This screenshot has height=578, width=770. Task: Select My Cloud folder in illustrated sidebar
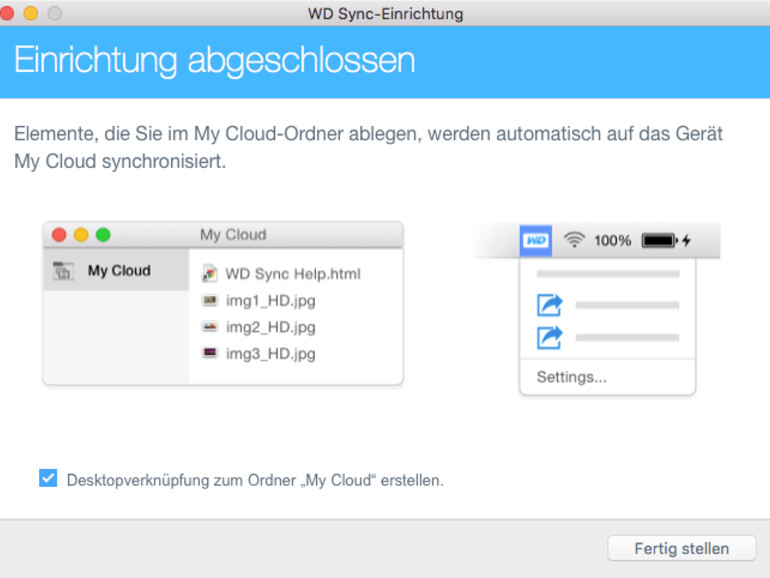point(116,270)
